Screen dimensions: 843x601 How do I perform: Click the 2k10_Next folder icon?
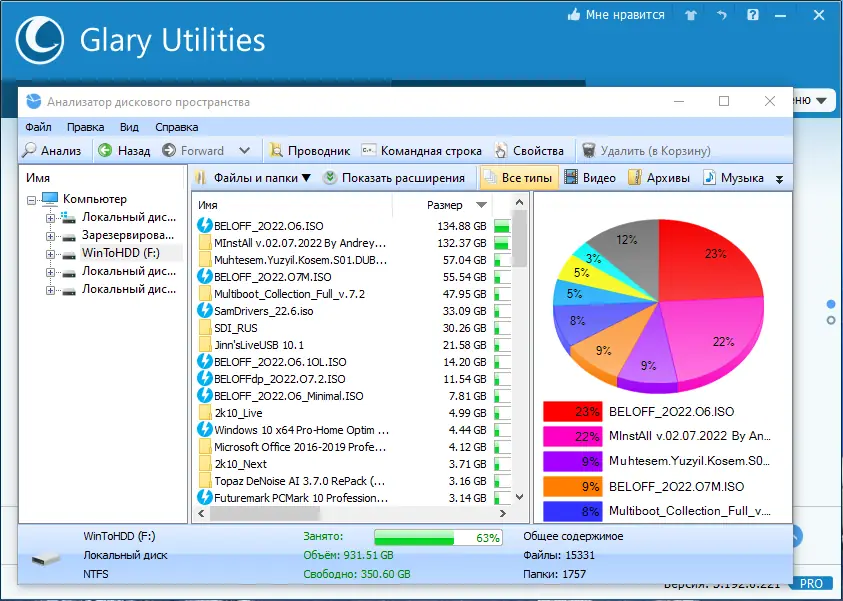(205, 463)
